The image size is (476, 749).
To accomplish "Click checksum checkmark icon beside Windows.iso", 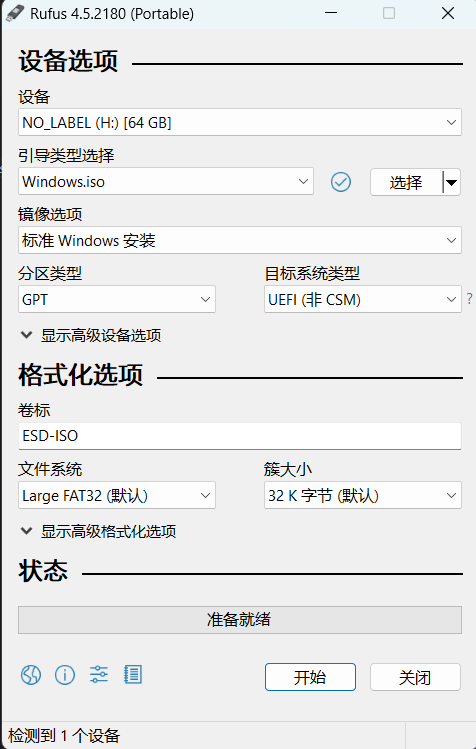I will point(341,182).
